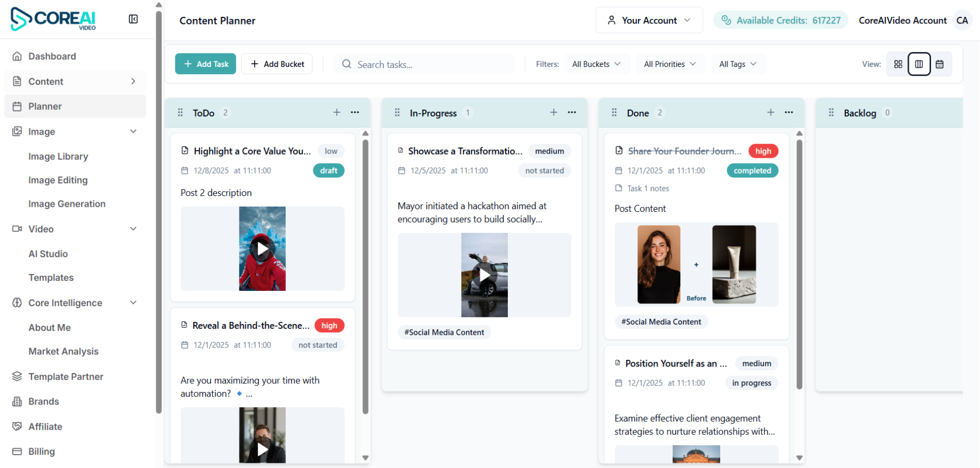Play the video in Showcase a Transformation card
This screenshot has height=468, width=980.
tap(484, 275)
